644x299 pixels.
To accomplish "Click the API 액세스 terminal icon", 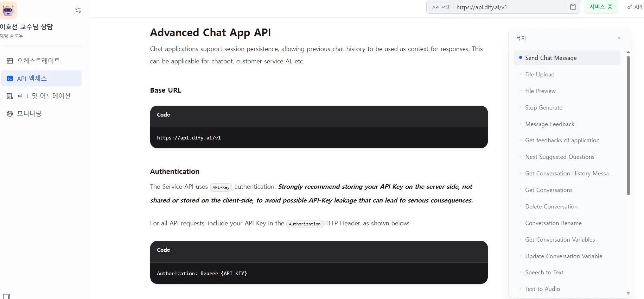I will [x=10, y=79].
